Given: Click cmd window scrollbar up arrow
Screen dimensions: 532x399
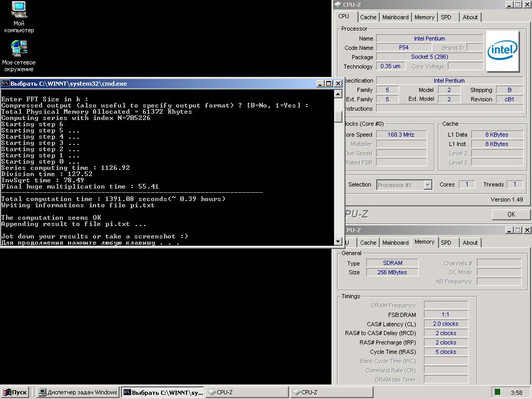Looking at the screenshot, I should [x=338, y=94].
